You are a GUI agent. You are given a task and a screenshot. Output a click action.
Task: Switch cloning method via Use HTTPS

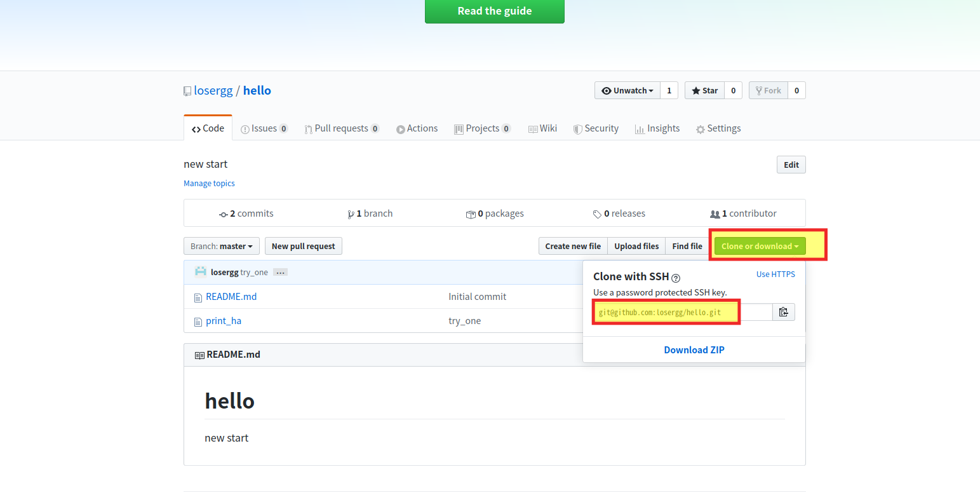click(x=775, y=274)
